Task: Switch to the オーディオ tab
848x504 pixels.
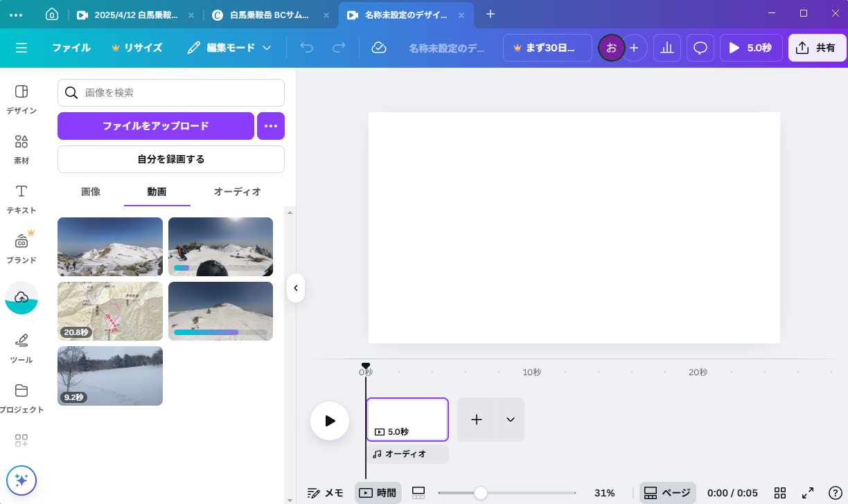Action: [237, 192]
